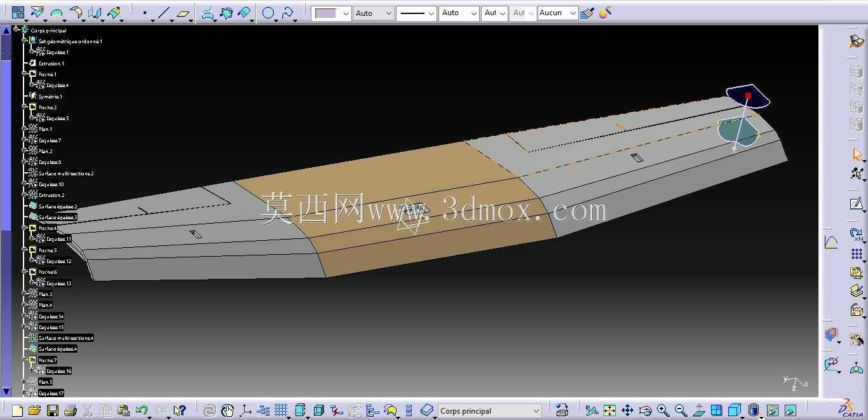
Task: Click the rectangular pattern grid icon
Action: click(857, 254)
